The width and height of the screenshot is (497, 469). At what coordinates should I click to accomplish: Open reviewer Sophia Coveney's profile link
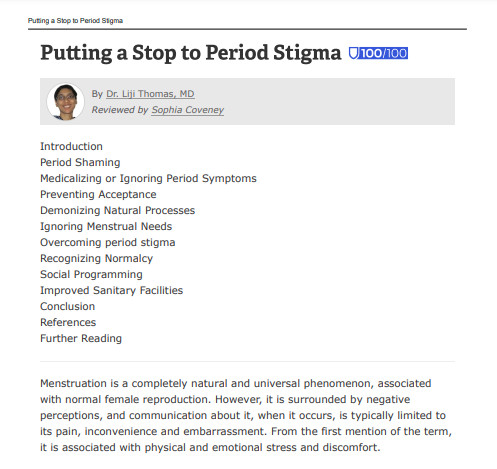pos(188,110)
